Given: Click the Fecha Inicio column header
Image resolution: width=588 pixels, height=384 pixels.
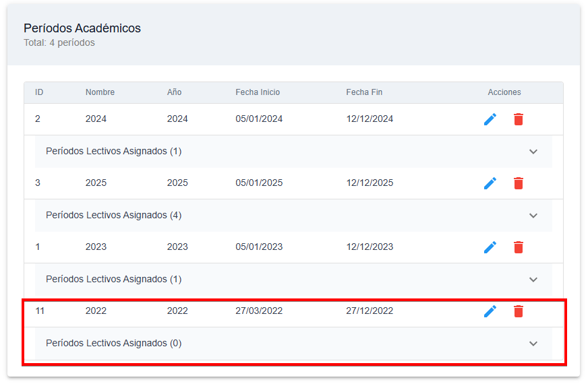Looking at the screenshot, I should (258, 92).
